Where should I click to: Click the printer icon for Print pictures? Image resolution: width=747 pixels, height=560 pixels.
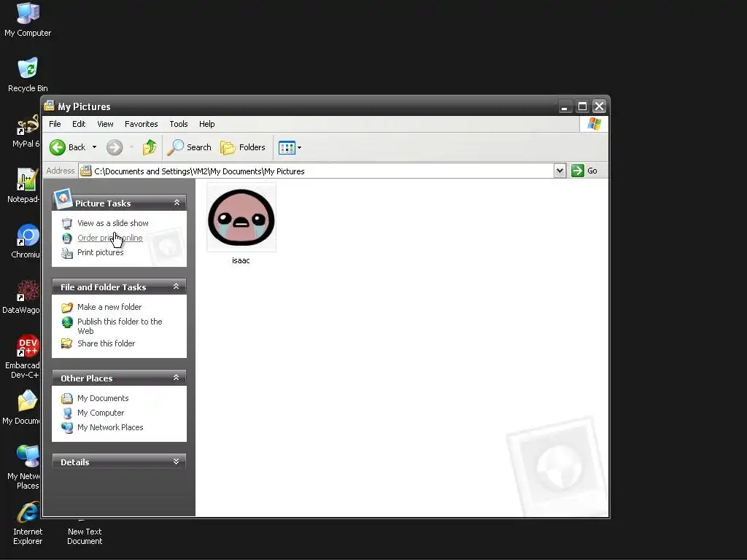coord(67,253)
